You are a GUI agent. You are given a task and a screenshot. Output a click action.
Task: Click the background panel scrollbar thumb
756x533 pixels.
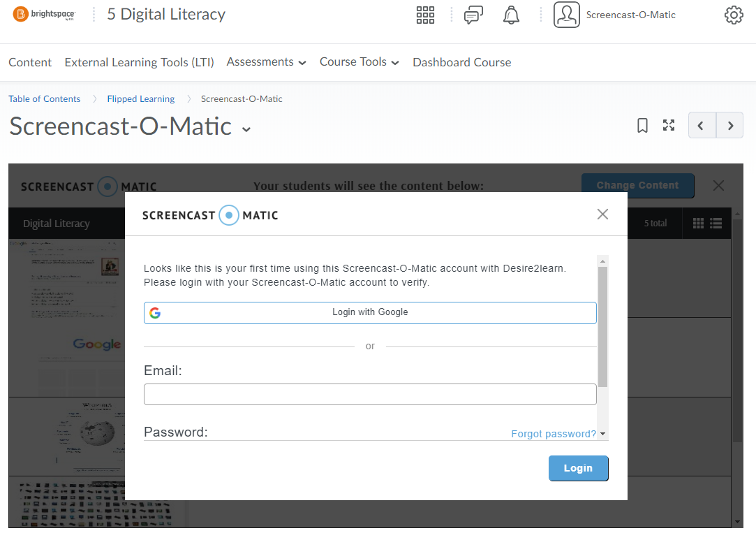coord(737,330)
